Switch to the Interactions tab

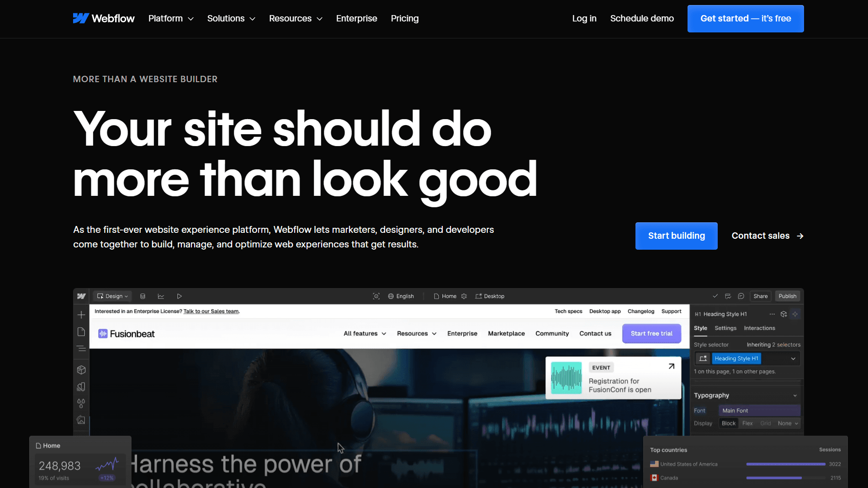click(759, 328)
